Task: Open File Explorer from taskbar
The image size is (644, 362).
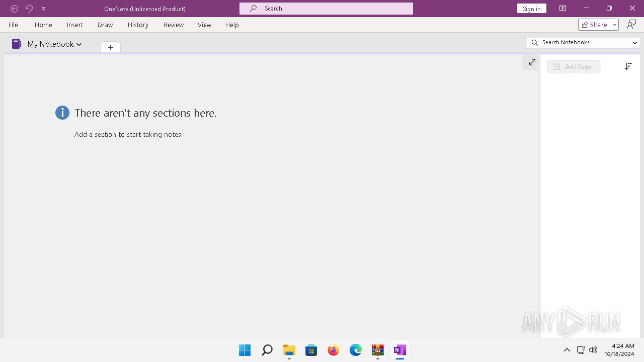Action: 289,350
